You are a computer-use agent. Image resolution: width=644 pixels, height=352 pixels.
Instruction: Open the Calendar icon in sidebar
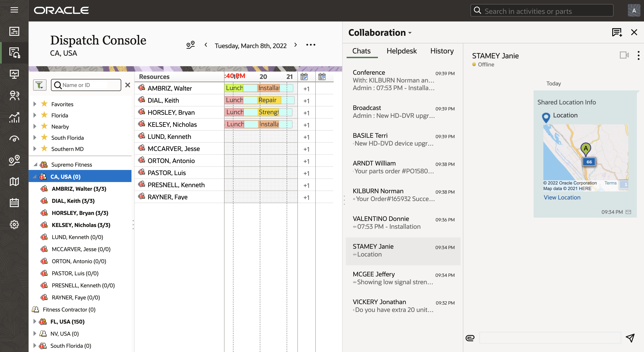click(x=14, y=203)
